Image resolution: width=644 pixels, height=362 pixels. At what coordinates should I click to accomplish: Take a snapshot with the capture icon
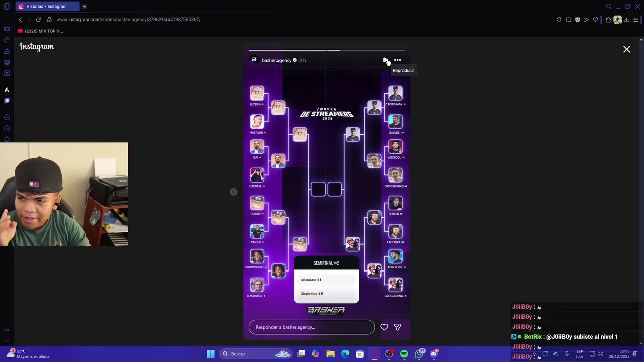tap(568, 20)
